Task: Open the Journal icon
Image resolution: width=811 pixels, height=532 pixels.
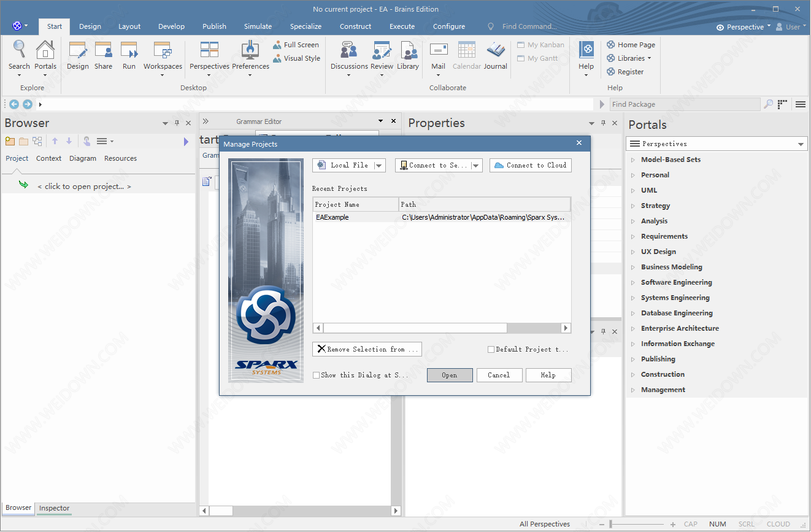Action: [x=496, y=56]
